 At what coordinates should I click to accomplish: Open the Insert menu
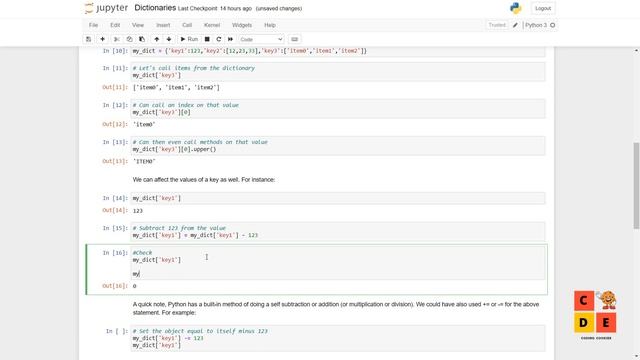click(163, 25)
